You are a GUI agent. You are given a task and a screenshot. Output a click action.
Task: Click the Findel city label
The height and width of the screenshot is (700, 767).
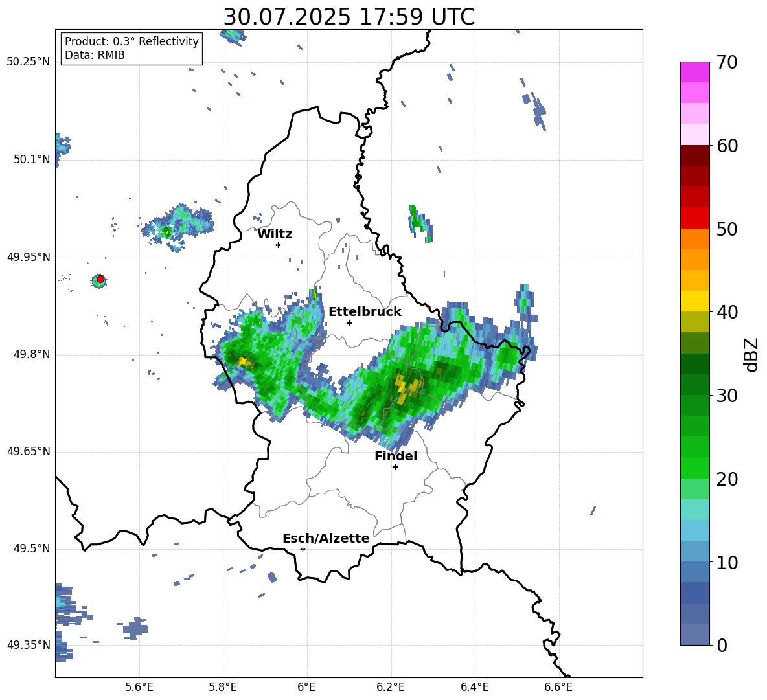[396, 456]
